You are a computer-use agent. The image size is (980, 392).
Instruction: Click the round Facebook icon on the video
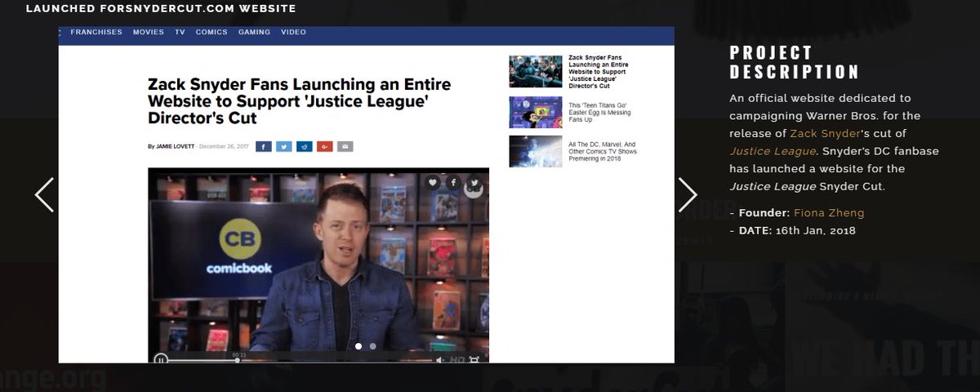453,183
